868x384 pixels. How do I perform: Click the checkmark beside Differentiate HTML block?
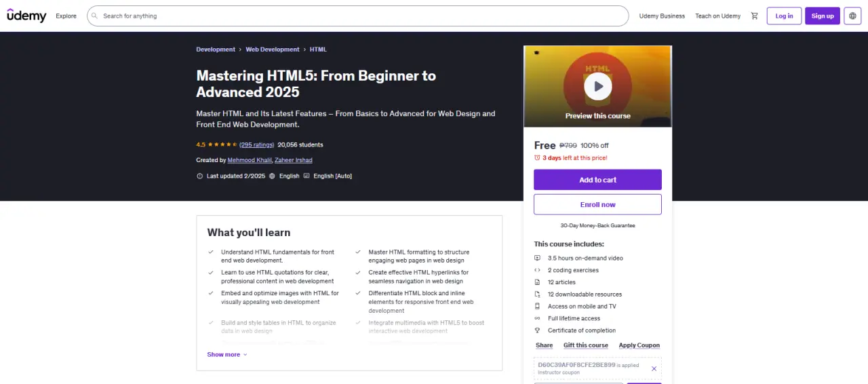[x=358, y=293]
